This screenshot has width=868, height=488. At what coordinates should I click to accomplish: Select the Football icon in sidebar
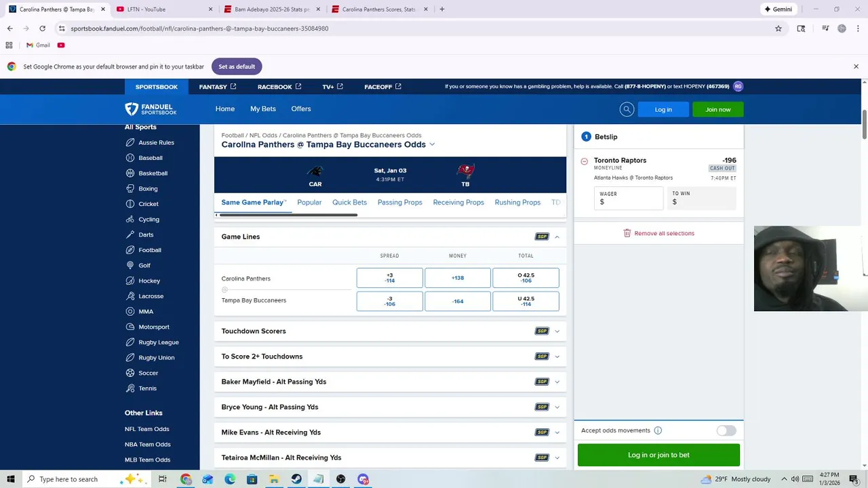(x=130, y=250)
